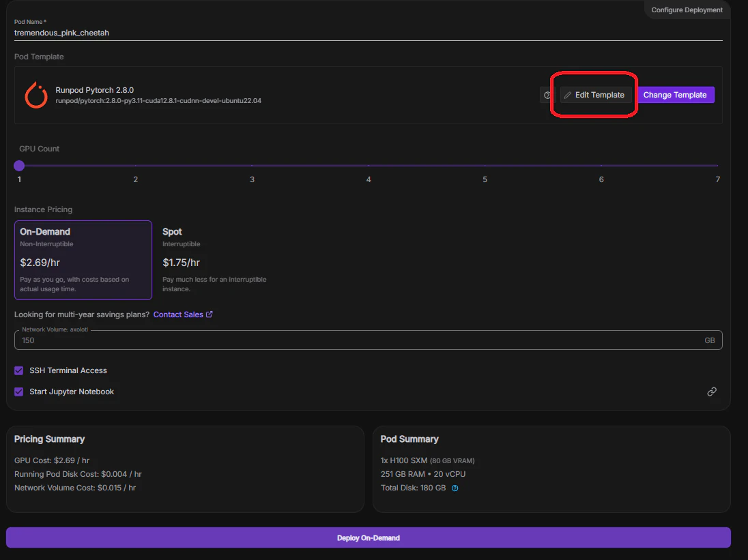The width and height of the screenshot is (748, 560).
Task: Click Total Disk help icon
Action: pos(455,488)
